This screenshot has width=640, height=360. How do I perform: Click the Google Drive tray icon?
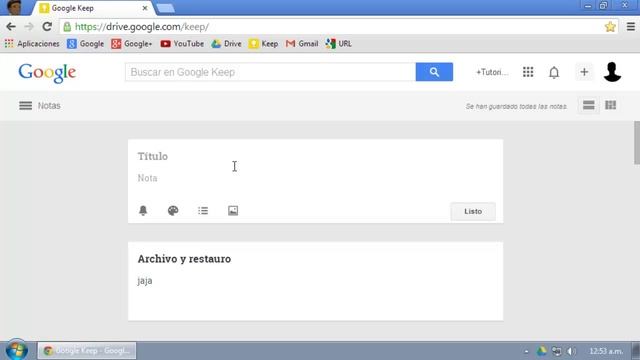pos(542,351)
